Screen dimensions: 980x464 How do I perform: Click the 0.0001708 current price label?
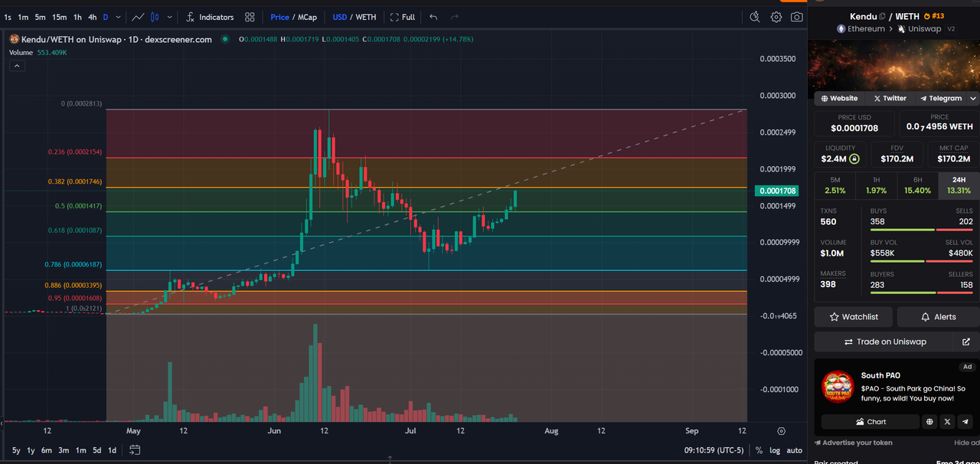777,191
